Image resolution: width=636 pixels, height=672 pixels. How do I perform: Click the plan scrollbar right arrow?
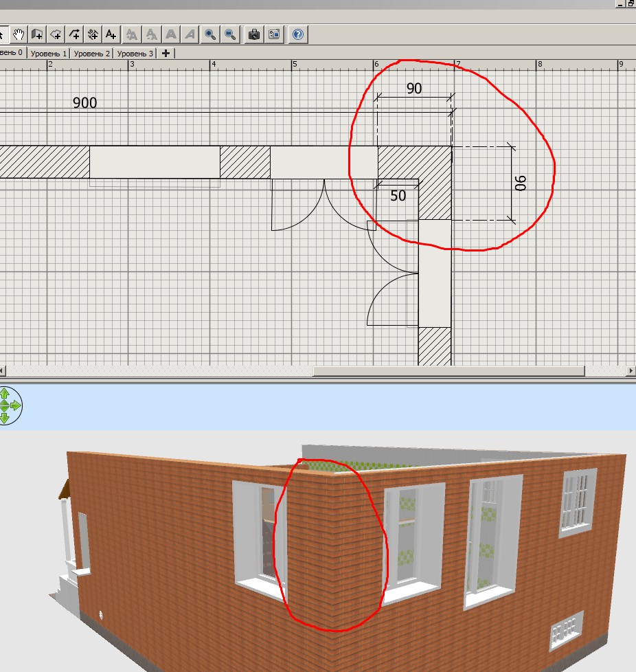(x=631, y=371)
